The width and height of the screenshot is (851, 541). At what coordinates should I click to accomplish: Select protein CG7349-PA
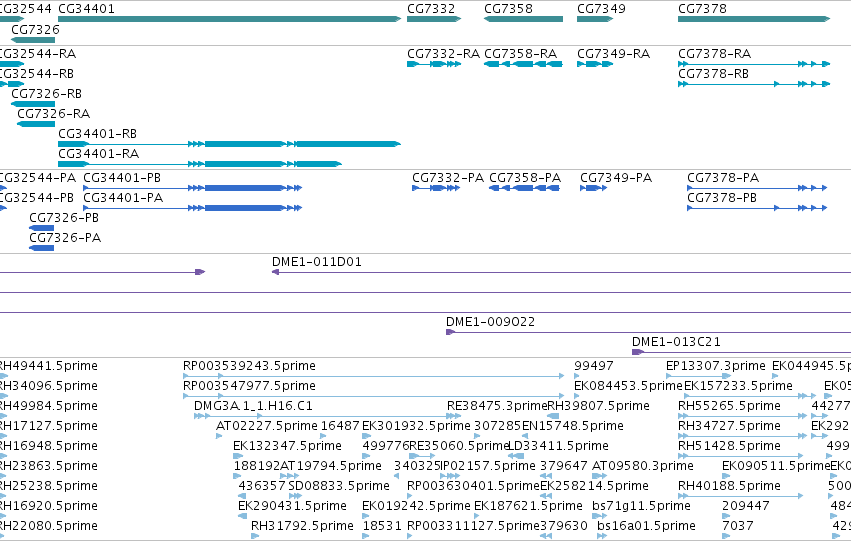(x=594, y=188)
